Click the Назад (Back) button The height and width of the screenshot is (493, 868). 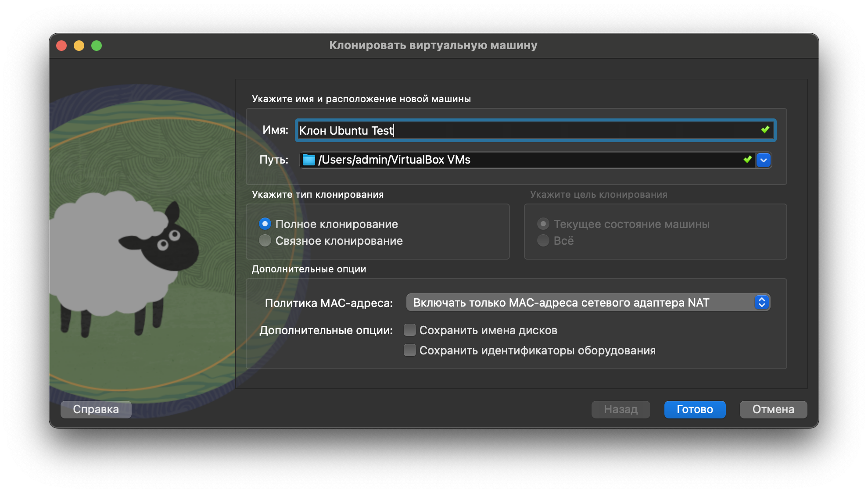(x=621, y=409)
